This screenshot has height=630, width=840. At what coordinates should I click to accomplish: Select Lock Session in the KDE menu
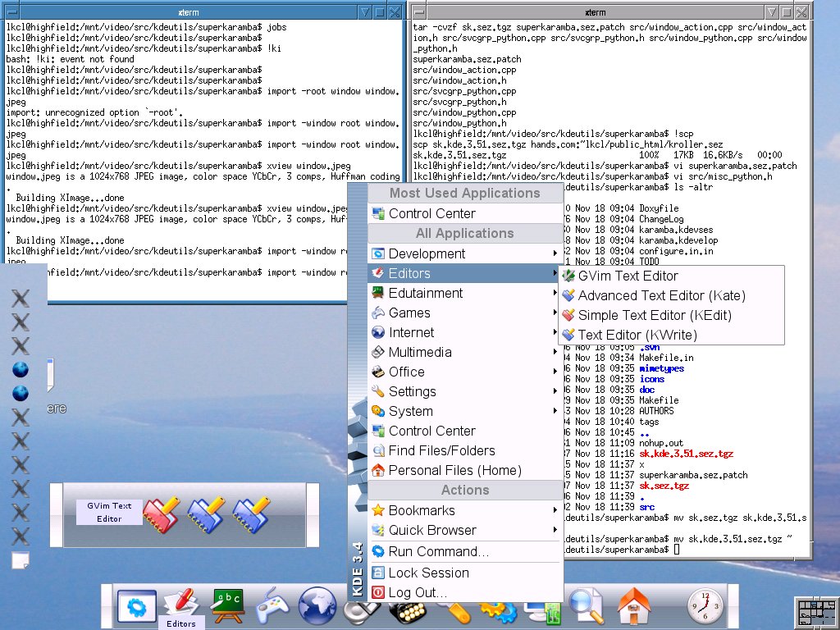pos(465,573)
